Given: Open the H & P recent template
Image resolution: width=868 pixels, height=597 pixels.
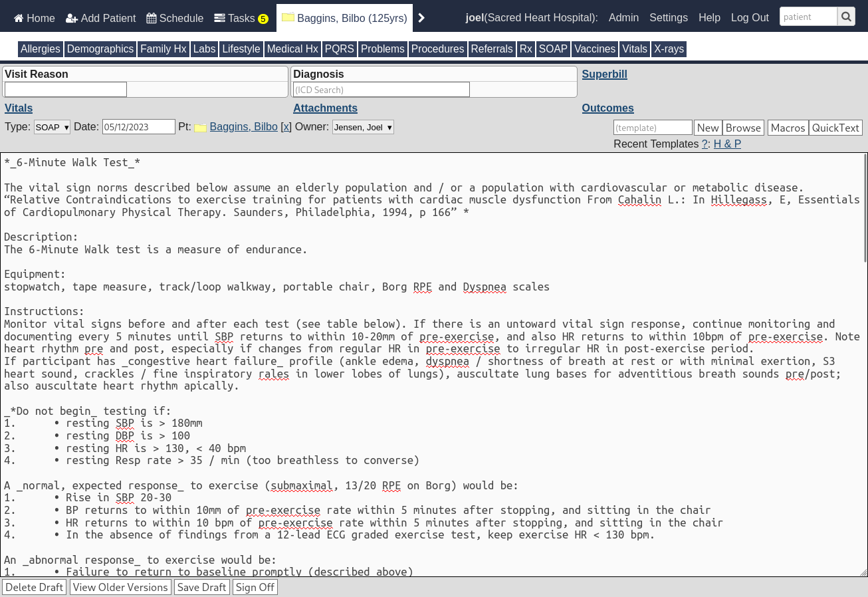Looking at the screenshot, I should click(727, 144).
